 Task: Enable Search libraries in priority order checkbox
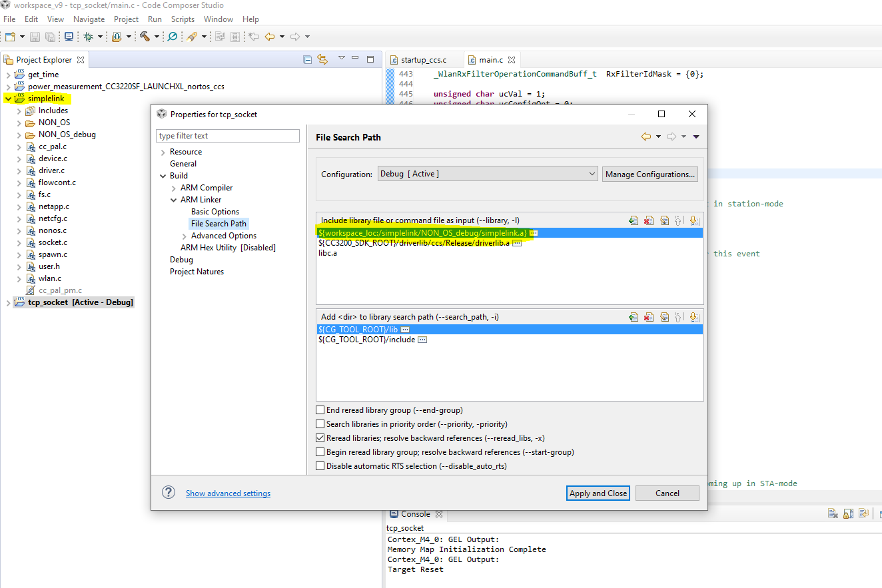320,424
